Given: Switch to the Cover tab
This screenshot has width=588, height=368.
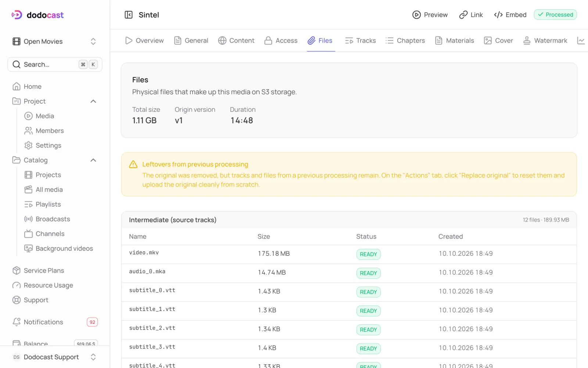Looking at the screenshot, I should pyautogui.click(x=499, y=40).
